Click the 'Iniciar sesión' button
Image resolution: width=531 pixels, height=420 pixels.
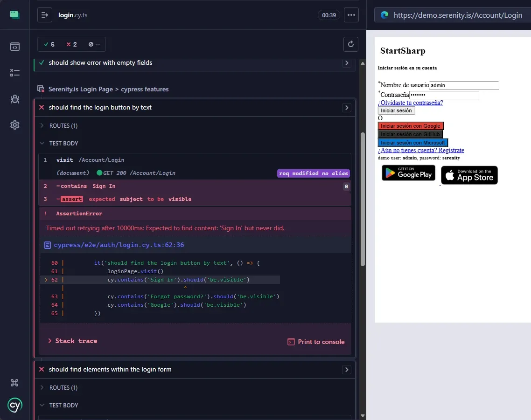point(396,110)
